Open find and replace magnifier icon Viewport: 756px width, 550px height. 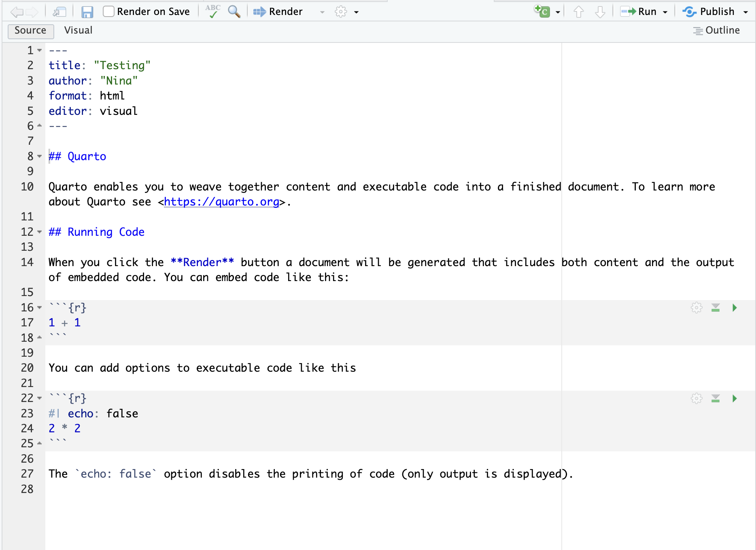coord(234,11)
